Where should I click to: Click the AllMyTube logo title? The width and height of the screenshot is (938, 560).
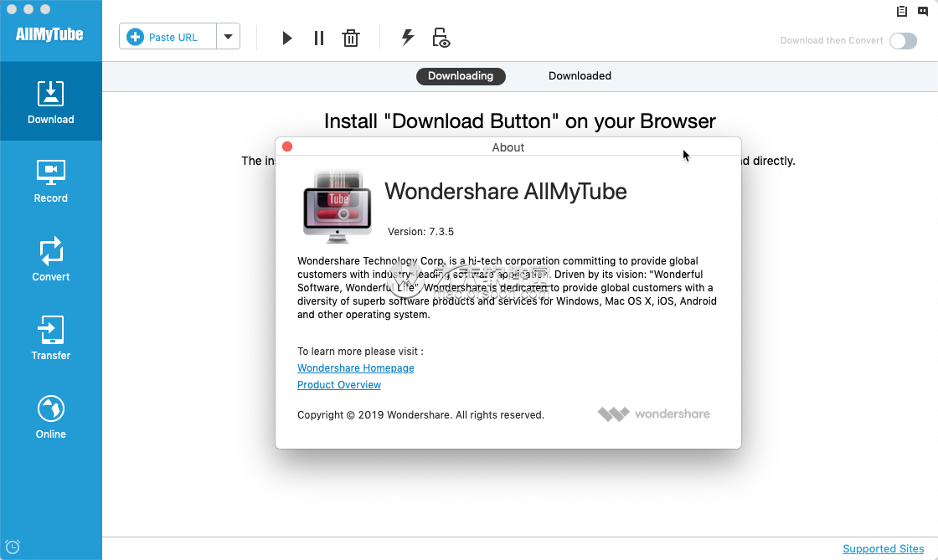click(49, 34)
